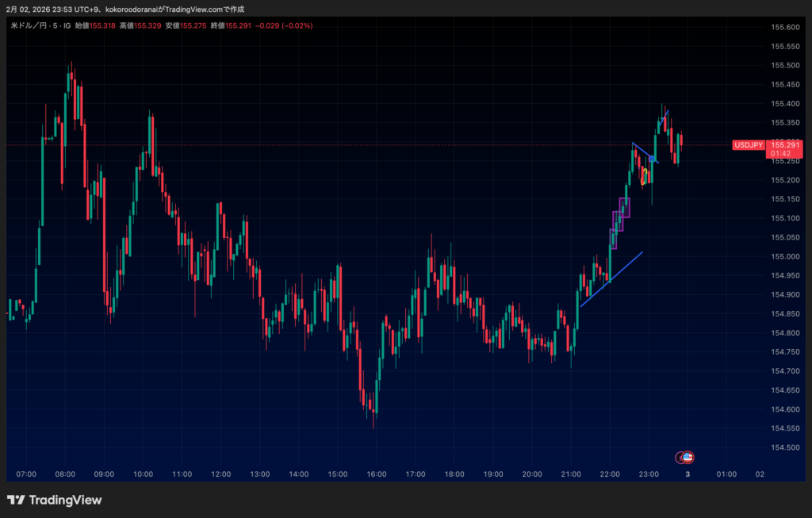Click the red USDJPY symbol tag
Image resolution: width=812 pixels, height=518 pixels.
(x=748, y=145)
